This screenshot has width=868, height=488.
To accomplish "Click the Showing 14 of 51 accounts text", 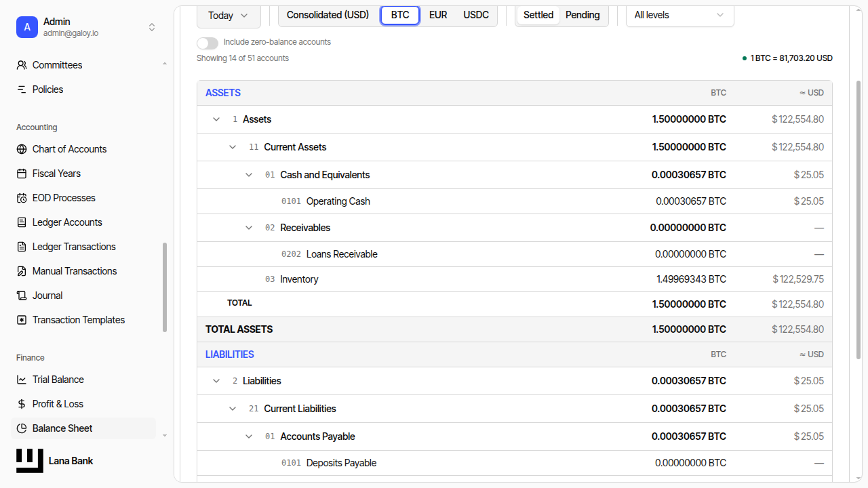I will 243,58.
